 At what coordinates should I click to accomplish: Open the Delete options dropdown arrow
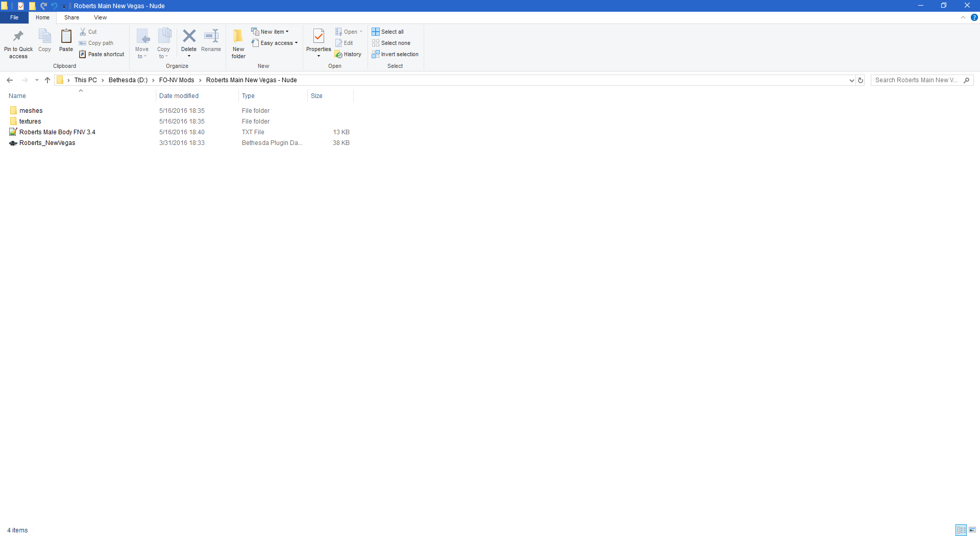(x=189, y=56)
